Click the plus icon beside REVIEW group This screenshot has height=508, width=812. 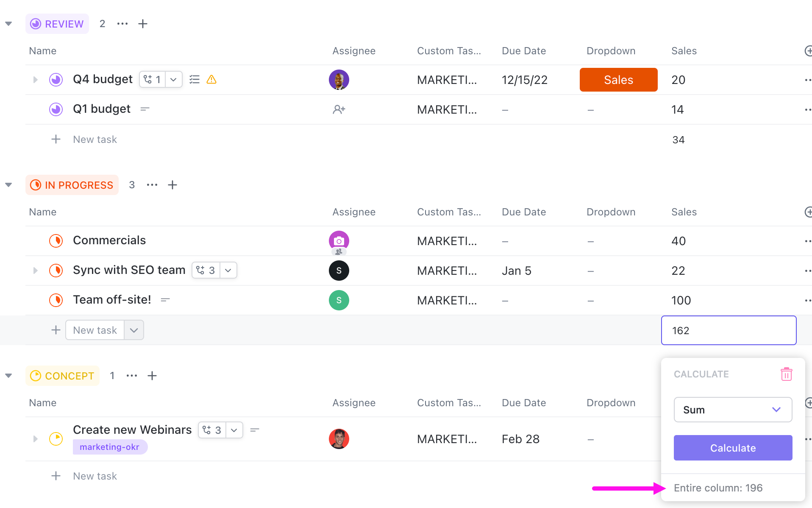tap(143, 24)
